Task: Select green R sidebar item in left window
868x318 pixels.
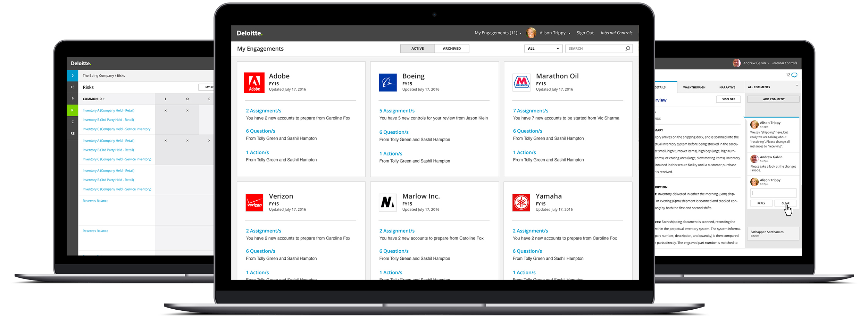Action: click(73, 110)
